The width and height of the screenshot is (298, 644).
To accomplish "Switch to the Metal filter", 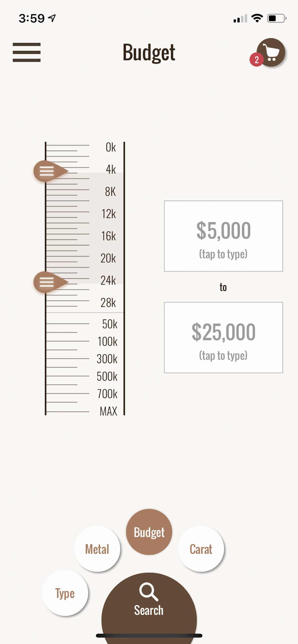I will (x=97, y=549).
